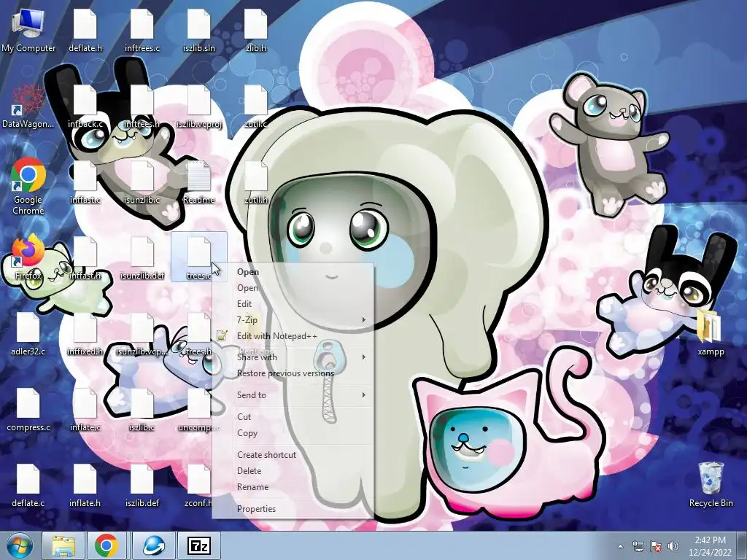This screenshot has height=560, width=747.
Task: Open the Action Center flag icon
Action: point(656,546)
